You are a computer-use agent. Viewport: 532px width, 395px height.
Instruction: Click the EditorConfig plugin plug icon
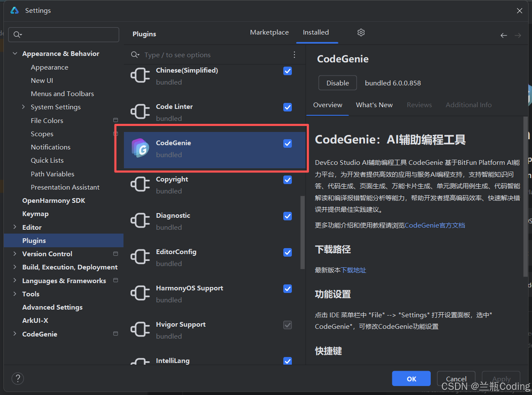[x=140, y=257]
